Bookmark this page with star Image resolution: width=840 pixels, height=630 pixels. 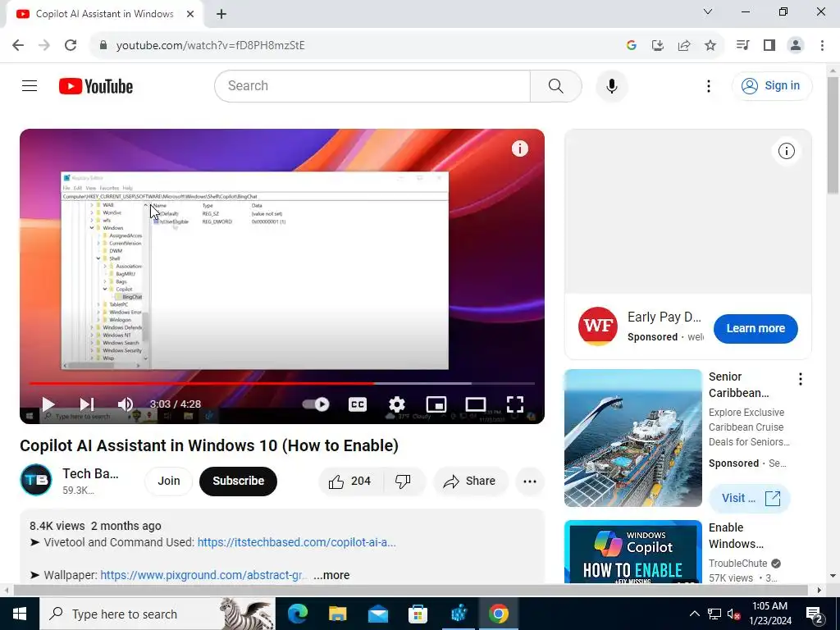coord(710,45)
